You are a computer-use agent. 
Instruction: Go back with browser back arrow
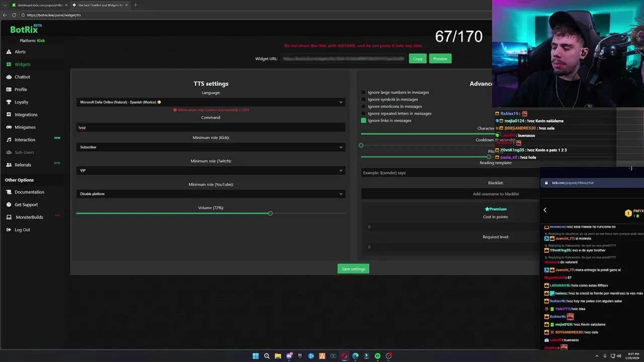(x=5, y=15)
